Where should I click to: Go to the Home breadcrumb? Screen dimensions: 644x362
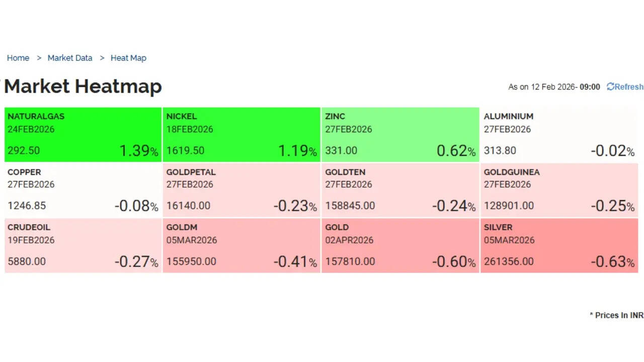point(18,58)
